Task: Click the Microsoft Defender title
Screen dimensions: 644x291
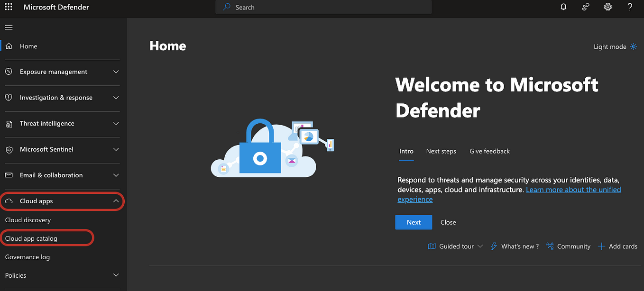Action: coord(56,7)
